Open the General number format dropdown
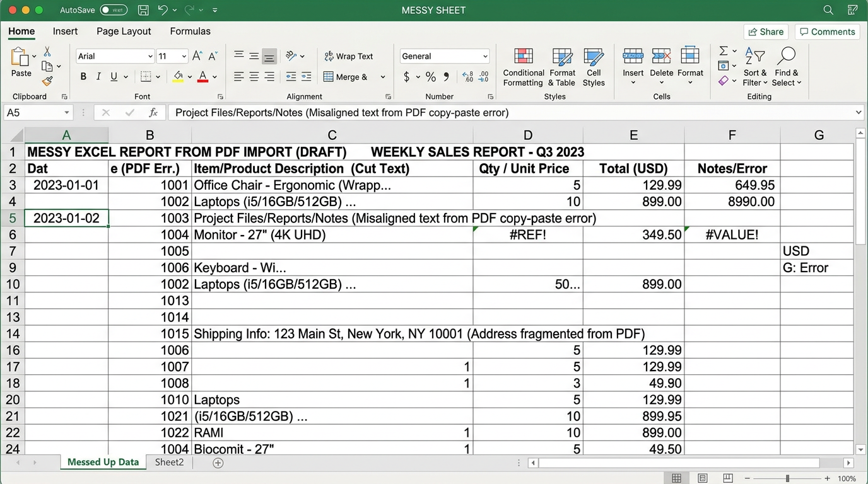The width and height of the screenshot is (868, 484). 485,56
